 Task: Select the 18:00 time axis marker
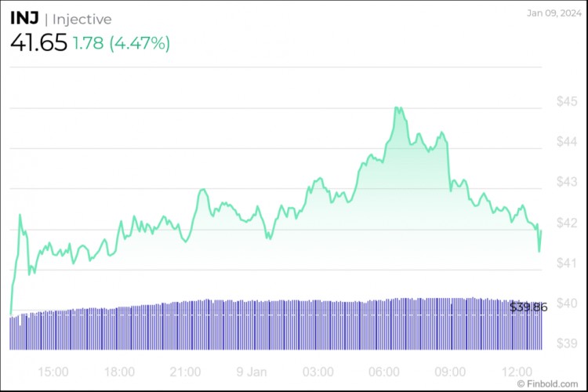[119, 371]
